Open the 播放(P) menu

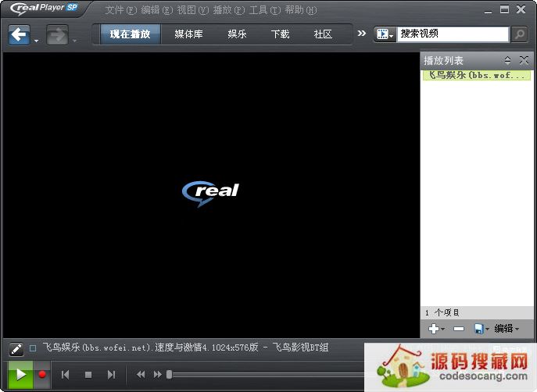[229, 10]
